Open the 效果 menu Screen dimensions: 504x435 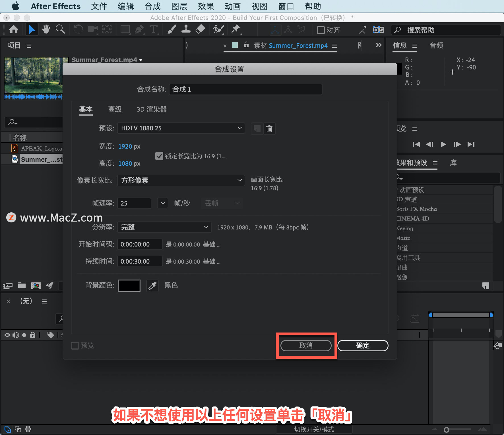206,6
